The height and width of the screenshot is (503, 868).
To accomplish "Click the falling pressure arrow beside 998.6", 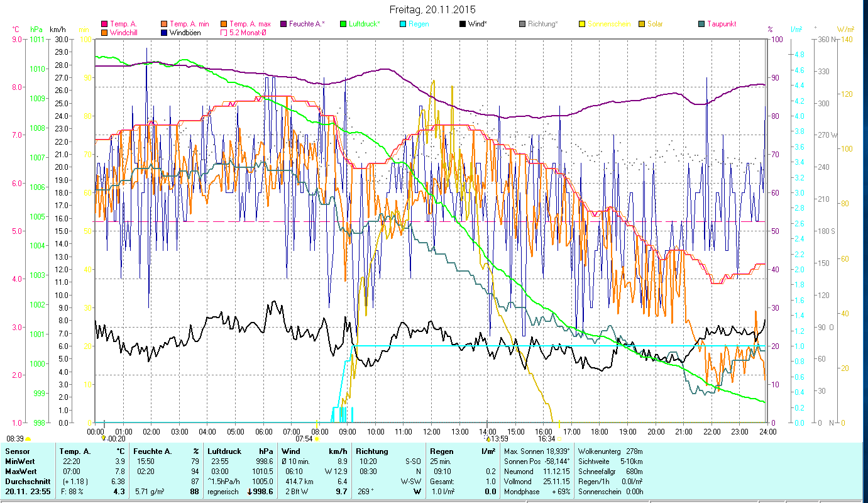I will pos(250,492).
